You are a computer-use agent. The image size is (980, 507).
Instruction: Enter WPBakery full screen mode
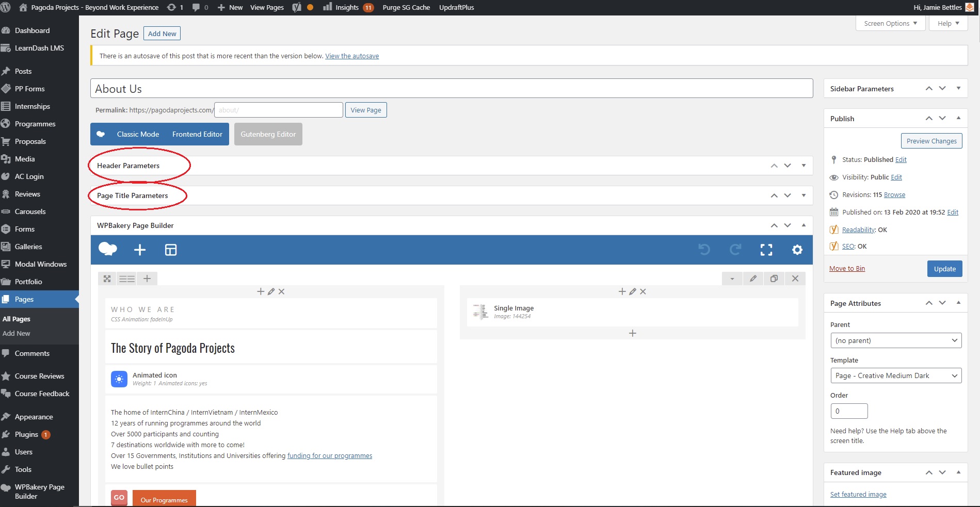766,250
